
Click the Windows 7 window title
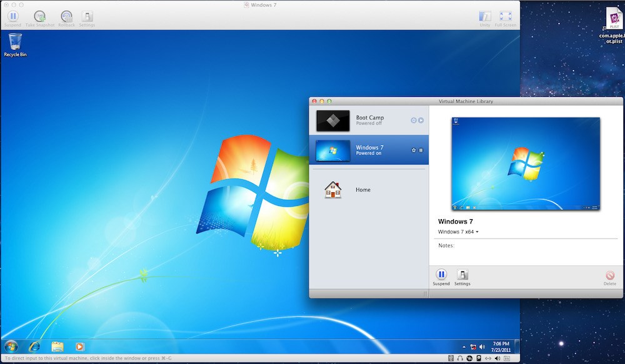(x=264, y=5)
